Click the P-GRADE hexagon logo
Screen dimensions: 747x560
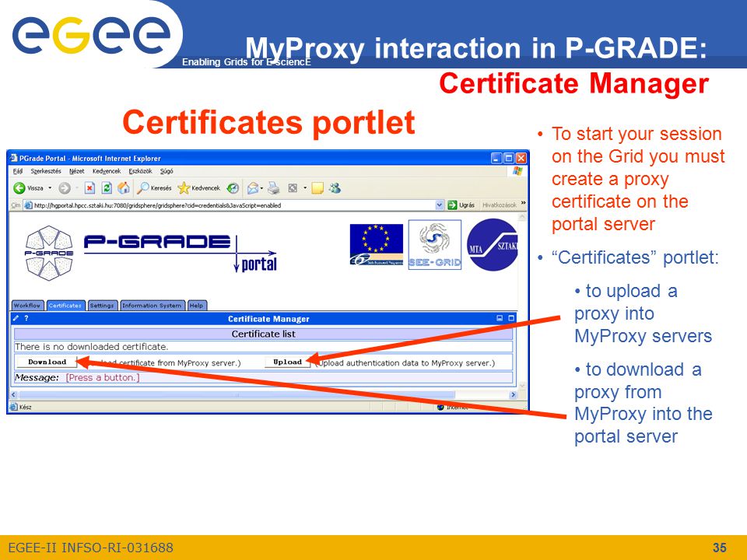pos(48,253)
